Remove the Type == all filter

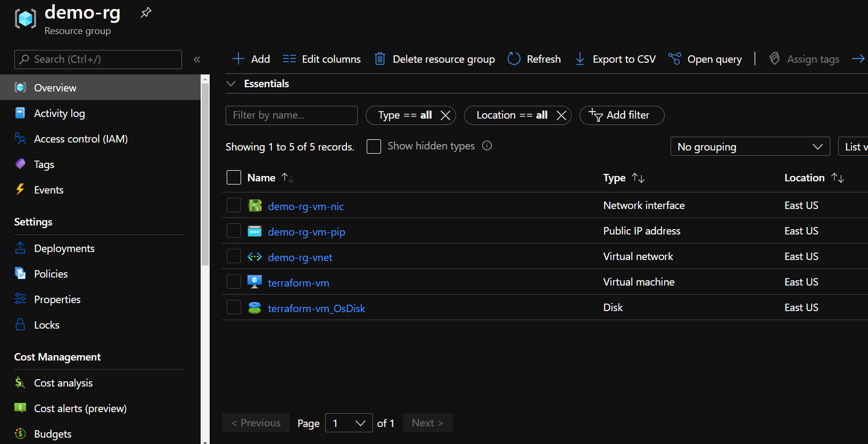[x=445, y=115]
